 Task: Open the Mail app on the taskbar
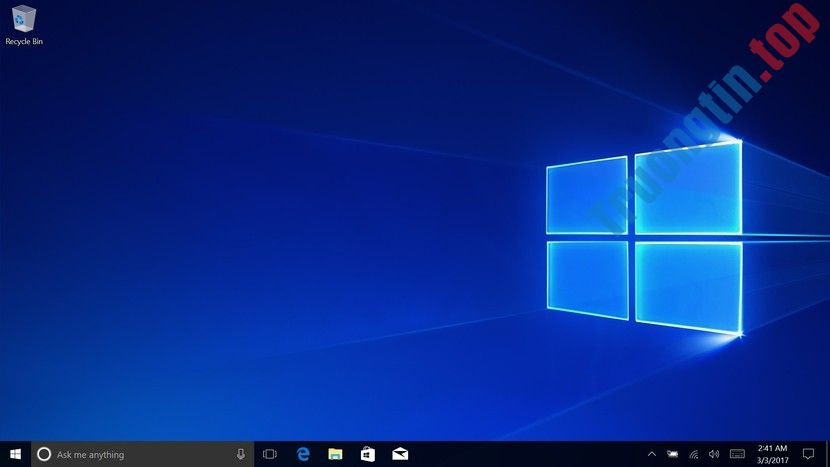click(x=400, y=454)
